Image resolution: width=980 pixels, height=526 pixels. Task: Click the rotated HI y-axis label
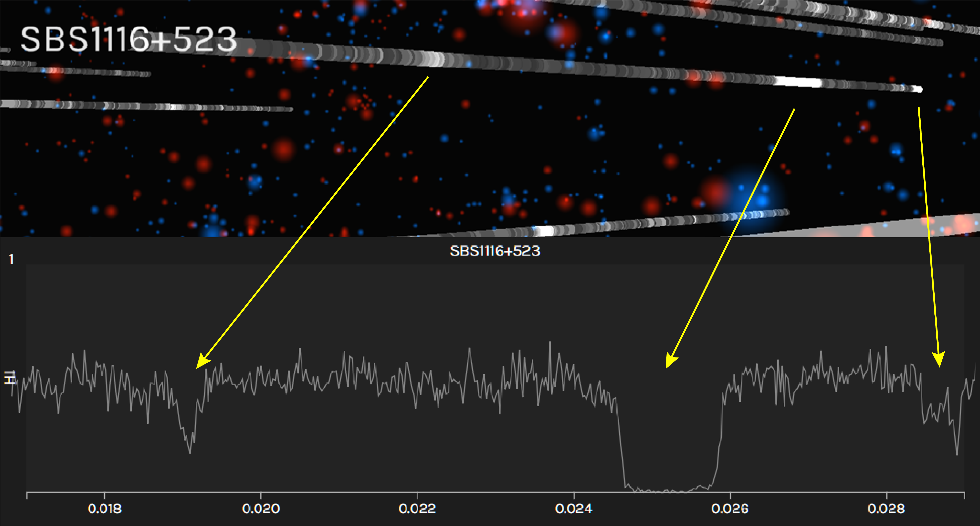10,378
